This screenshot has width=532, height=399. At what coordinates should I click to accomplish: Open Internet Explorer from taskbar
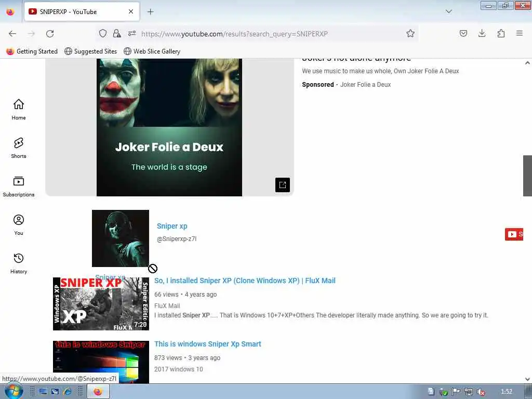pos(68,392)
